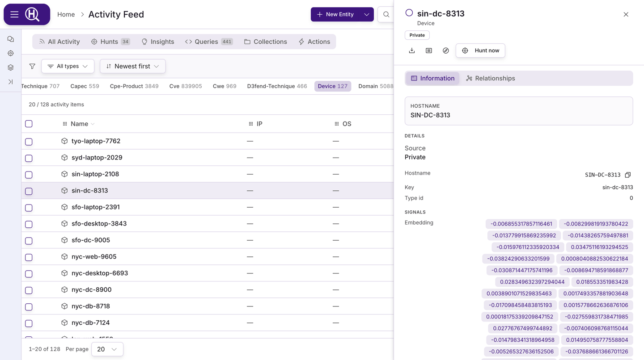Click the Name column grip icon
This screenshot has height=360, width=644.
(65, 124)
